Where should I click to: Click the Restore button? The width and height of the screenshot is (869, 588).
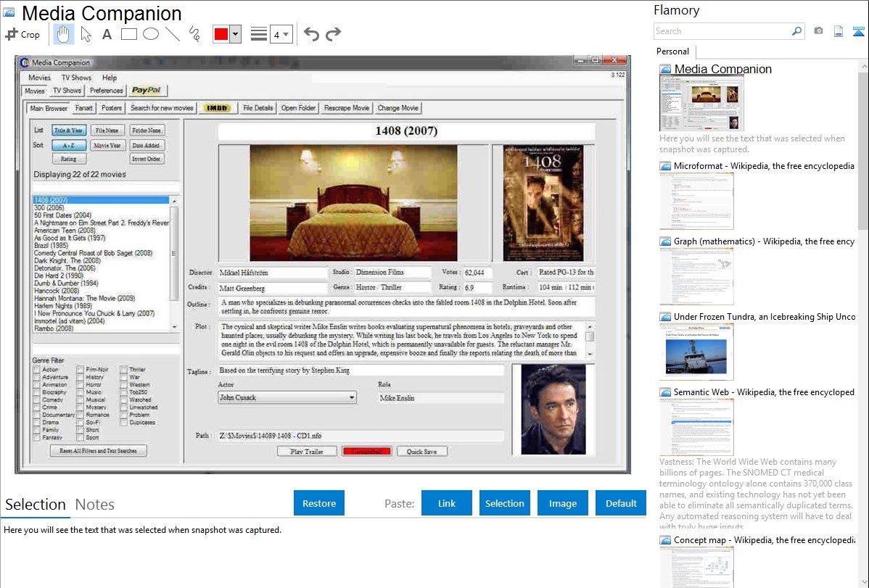(x=319, y=503)
